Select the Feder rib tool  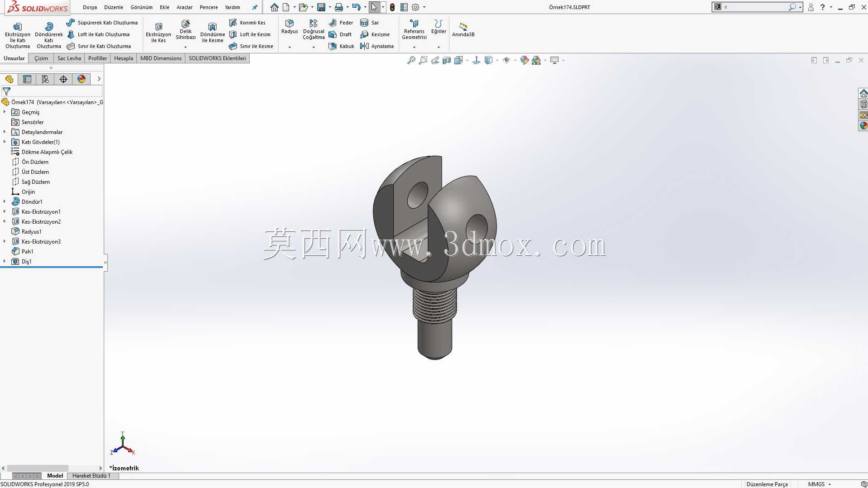tap(341, 23)
